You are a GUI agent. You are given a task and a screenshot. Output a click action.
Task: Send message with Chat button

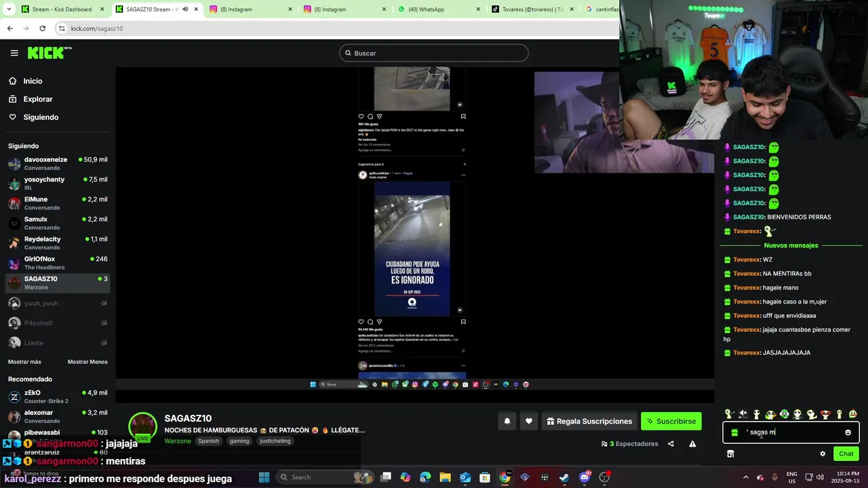tap(846, 453)
